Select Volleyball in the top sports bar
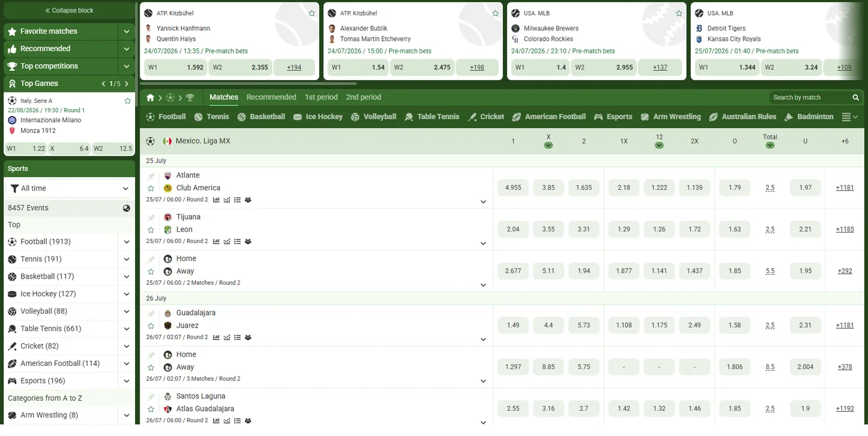The image size is (868, 436). pos(373,117)
